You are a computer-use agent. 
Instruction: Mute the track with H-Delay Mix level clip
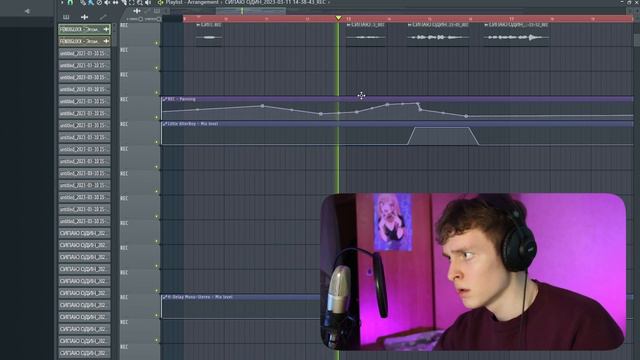[x=156, y=315]
